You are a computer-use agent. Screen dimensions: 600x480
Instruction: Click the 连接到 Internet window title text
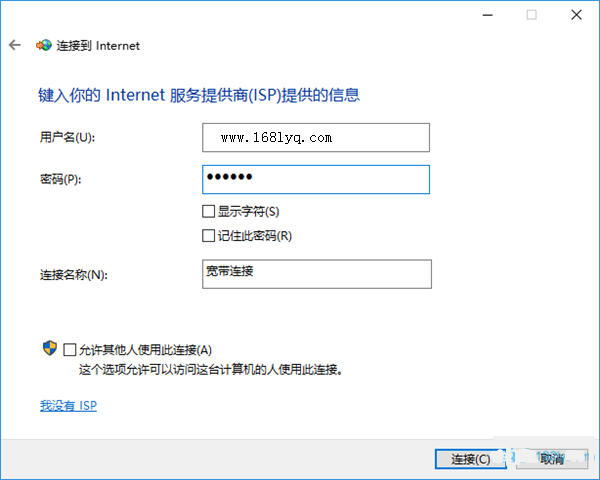98,46
